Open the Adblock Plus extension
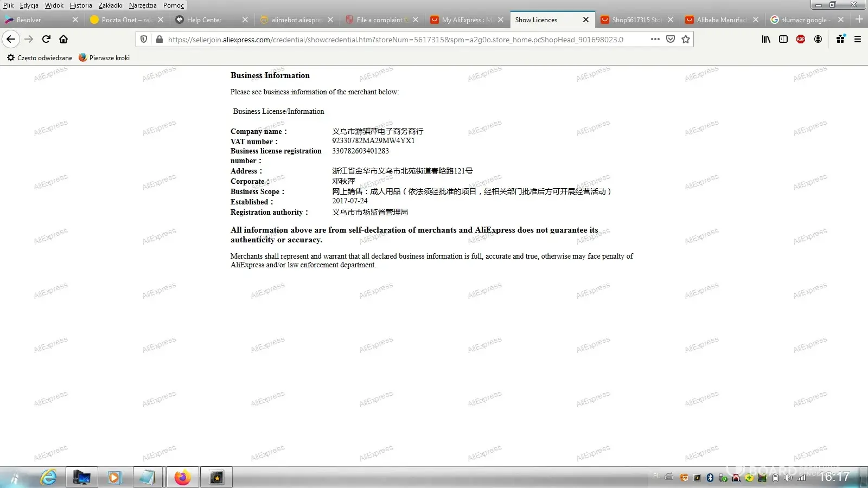Screen dimensions: 868x488 [801, 39]
